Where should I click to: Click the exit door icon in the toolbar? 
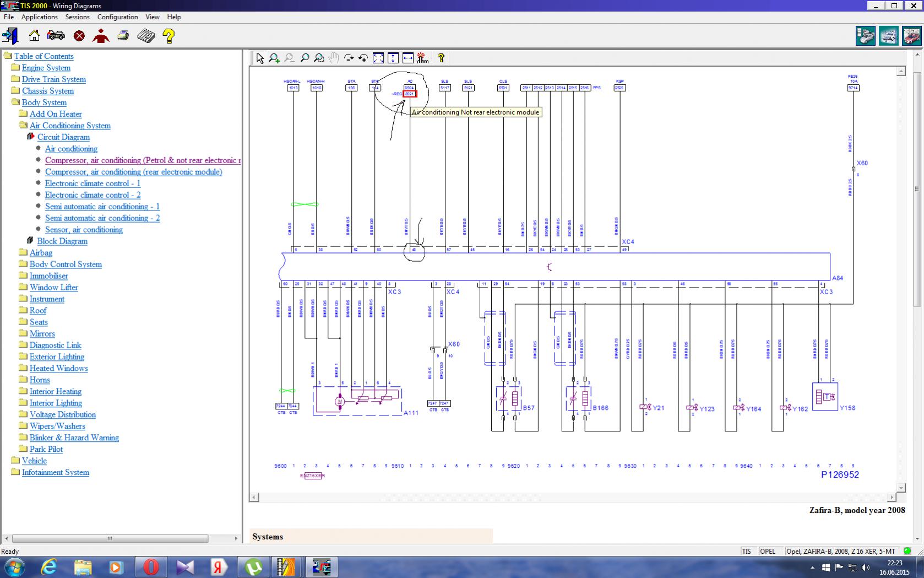click(10, 36)
